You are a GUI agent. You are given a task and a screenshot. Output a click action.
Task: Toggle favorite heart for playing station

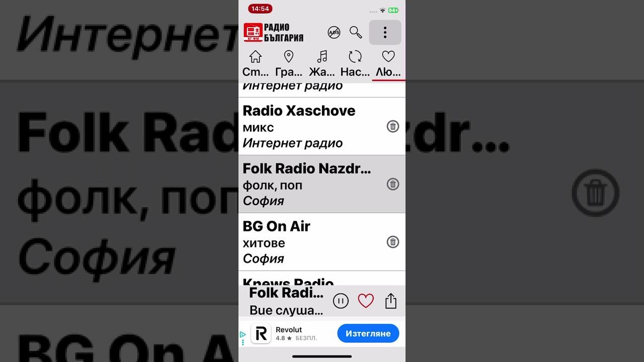pos(366,301)
